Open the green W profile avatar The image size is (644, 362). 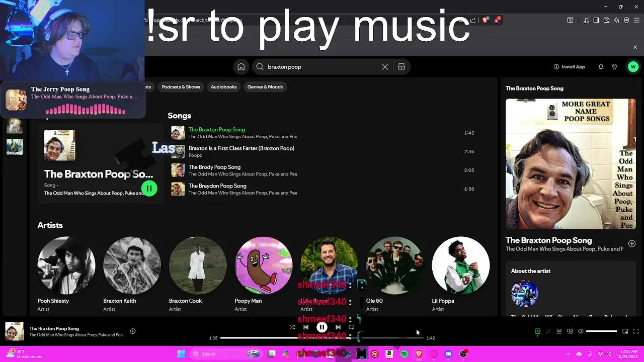(x=633, y=67)
